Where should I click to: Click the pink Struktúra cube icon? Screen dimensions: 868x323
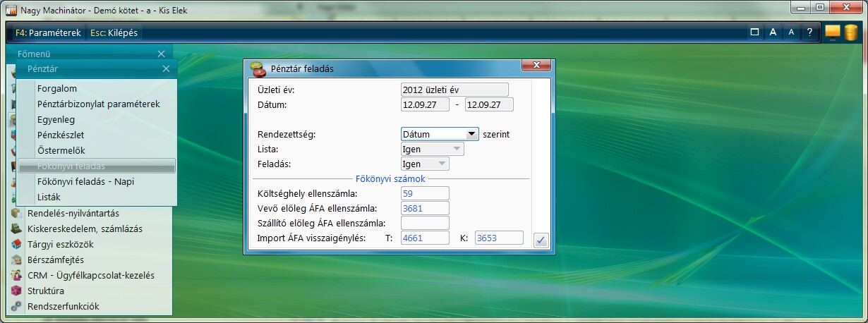(16, 291)
